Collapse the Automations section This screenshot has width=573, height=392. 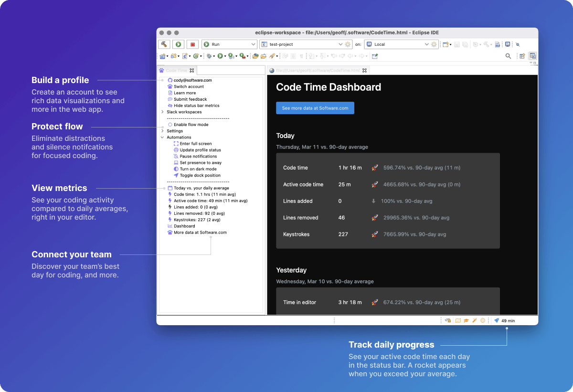(x=162, y=137)
